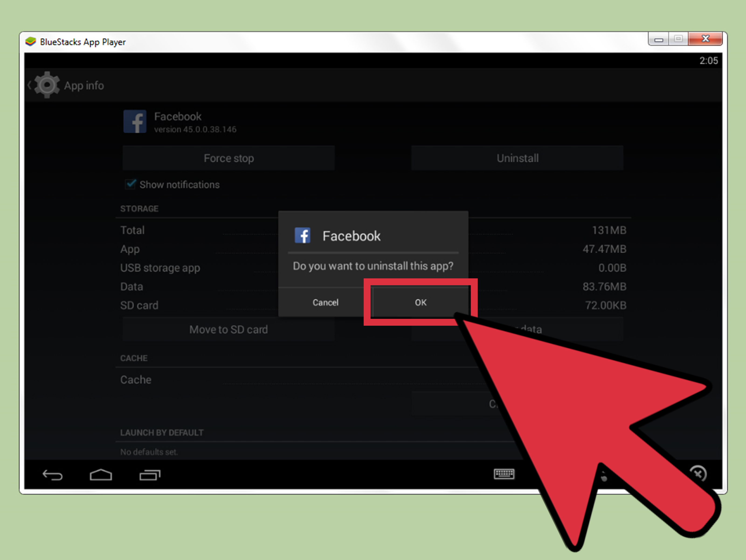This screenshot has height=560, width=746.
Task: Click the 'Data' storage row label
Action: [x=132, y=286]
